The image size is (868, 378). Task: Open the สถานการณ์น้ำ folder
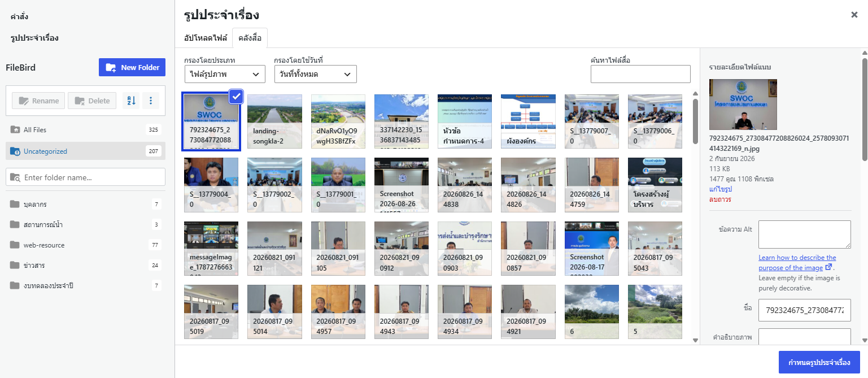pos(85,224)
